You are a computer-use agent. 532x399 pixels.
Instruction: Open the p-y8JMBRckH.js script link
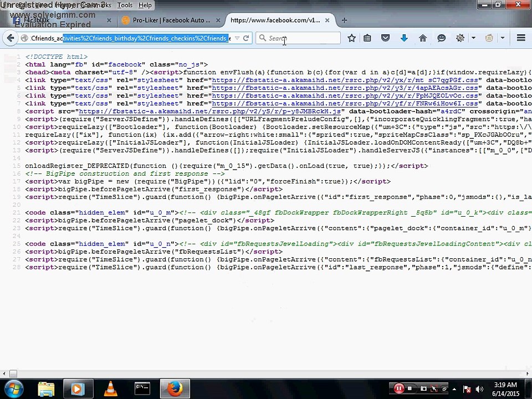[210, 111]
